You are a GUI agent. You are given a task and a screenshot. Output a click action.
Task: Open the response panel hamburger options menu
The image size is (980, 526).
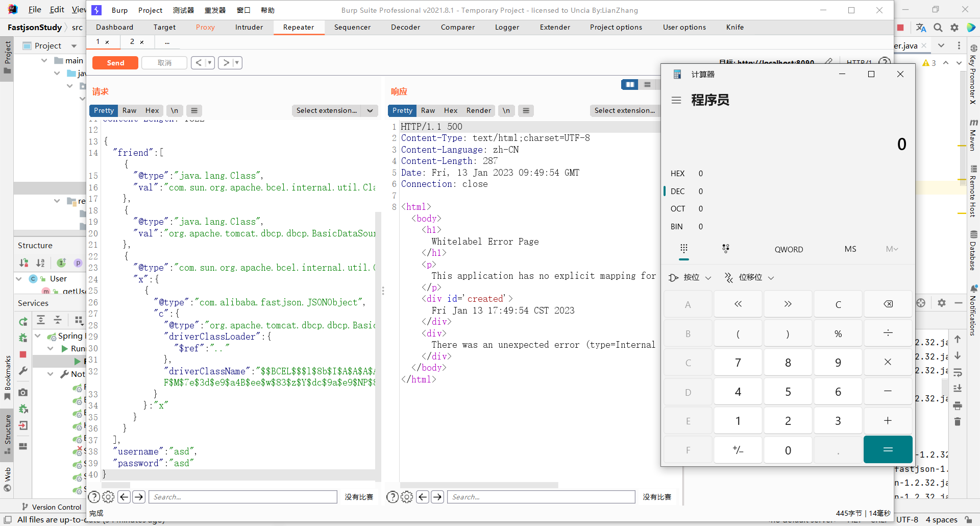526,110
